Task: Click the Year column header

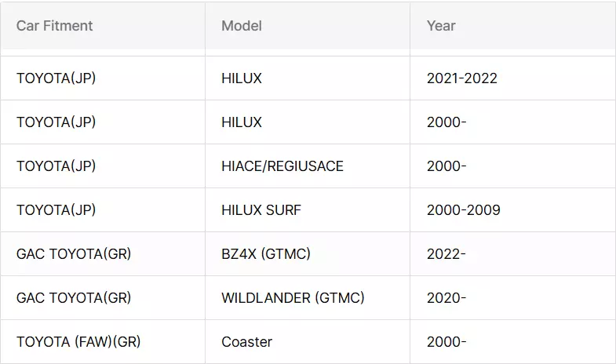Action: pos(441,26)
